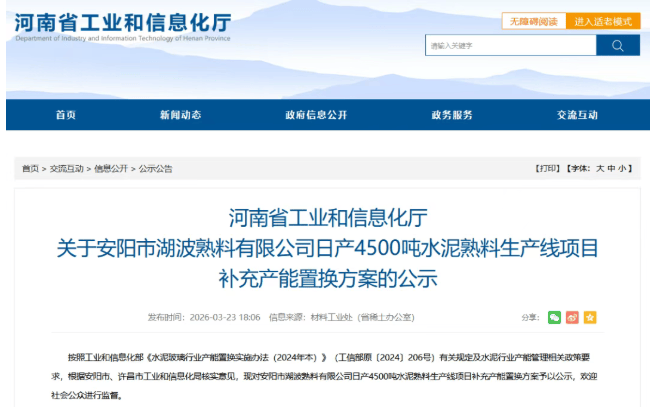Image resolution: width=650 pixels, height=412 pixels.
Task: Set font size to 小
Action: pyautogui.click(x=623, y=169)
